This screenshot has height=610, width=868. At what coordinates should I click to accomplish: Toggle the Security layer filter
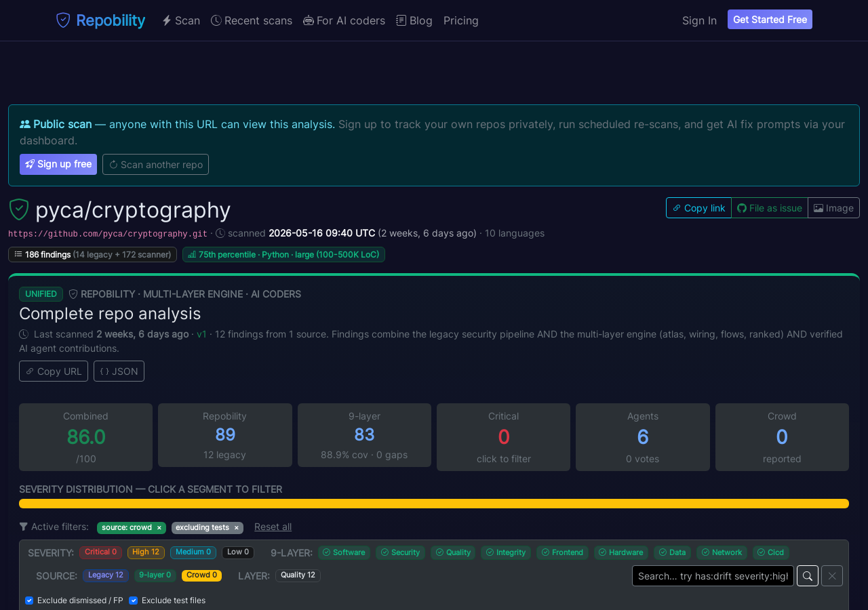400,552
